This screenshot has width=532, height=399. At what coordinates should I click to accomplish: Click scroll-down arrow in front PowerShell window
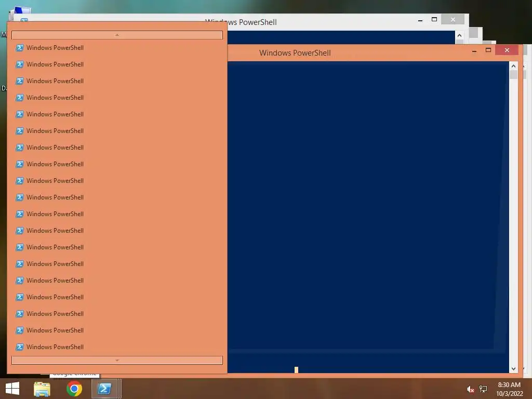click(513, 368)
